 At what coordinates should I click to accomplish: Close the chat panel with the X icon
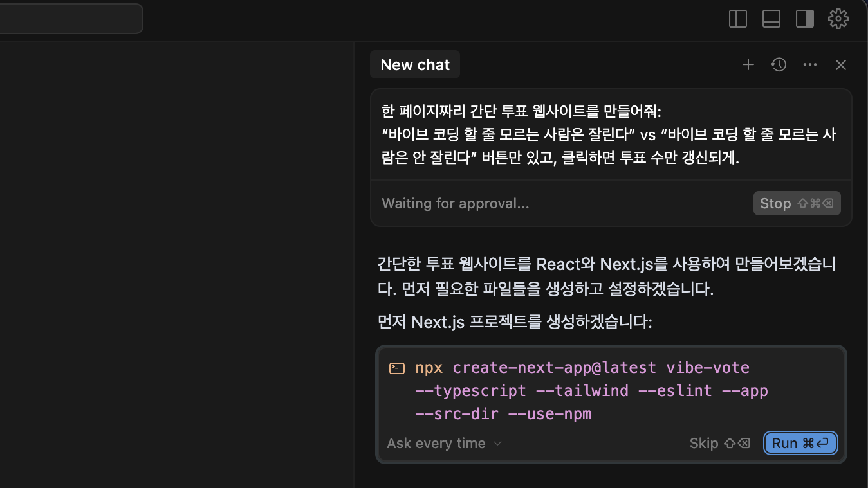coord(840,64)
